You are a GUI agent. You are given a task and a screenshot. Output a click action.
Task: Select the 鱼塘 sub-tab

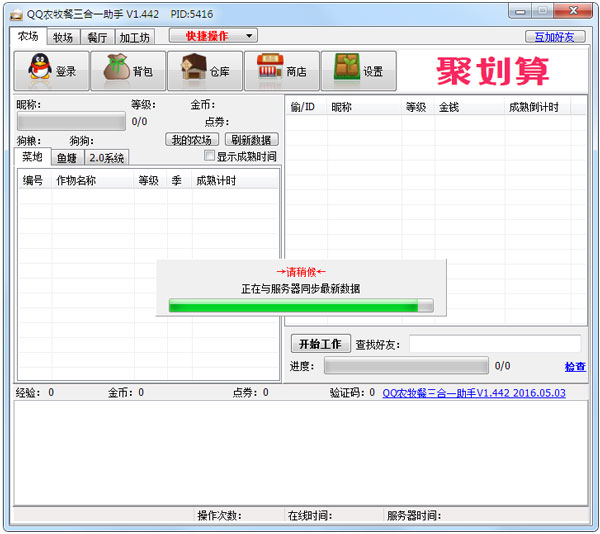coord(67,158)
